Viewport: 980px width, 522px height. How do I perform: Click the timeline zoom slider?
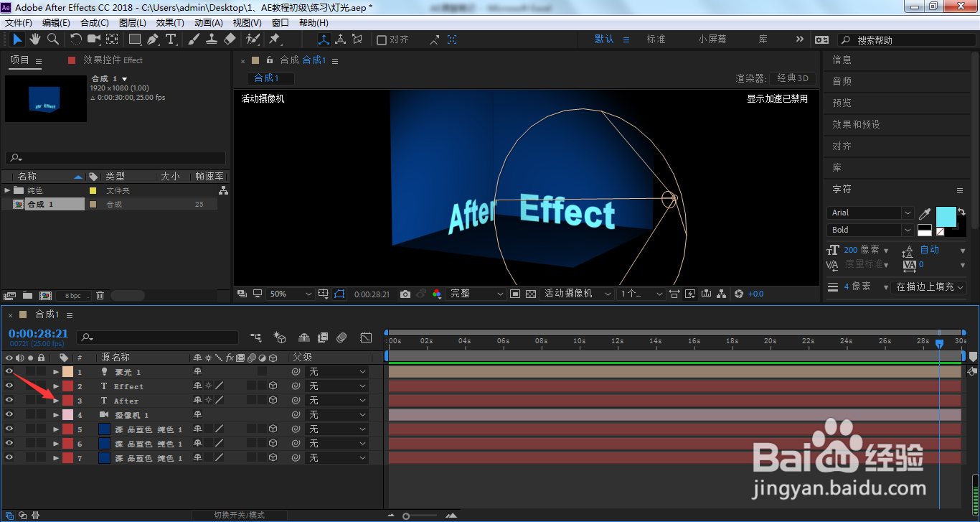[407, 516]
